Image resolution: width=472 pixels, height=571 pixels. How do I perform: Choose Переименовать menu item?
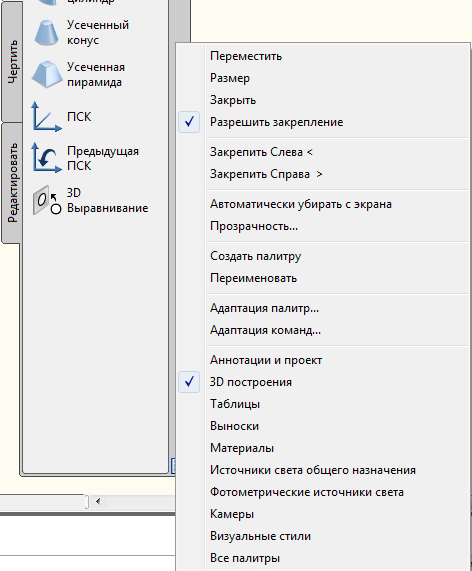[x=322, y=278]
